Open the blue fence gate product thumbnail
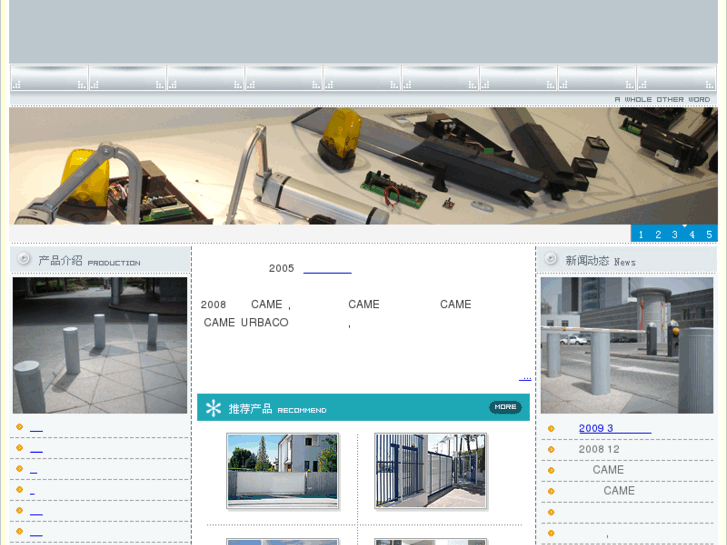The width and height of the screenshot is (727, 545). [430, 471]
